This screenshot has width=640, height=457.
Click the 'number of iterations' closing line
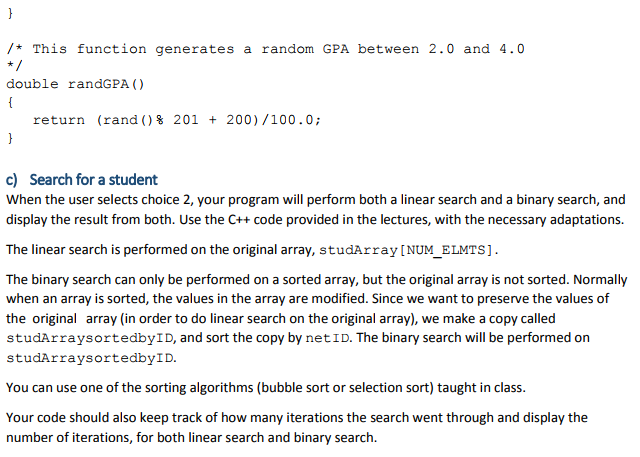click(x=191, y=438)
